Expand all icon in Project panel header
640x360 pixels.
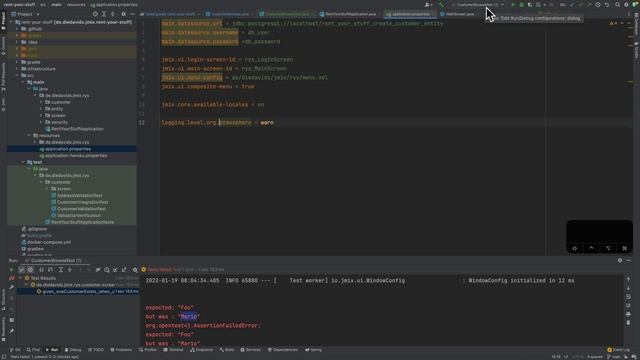point(104,14)
